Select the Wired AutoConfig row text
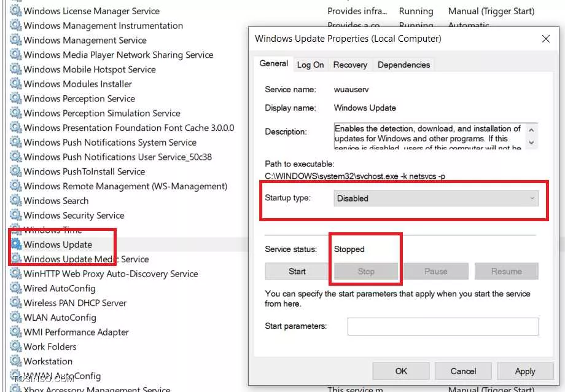 click(x=60, y=289)
